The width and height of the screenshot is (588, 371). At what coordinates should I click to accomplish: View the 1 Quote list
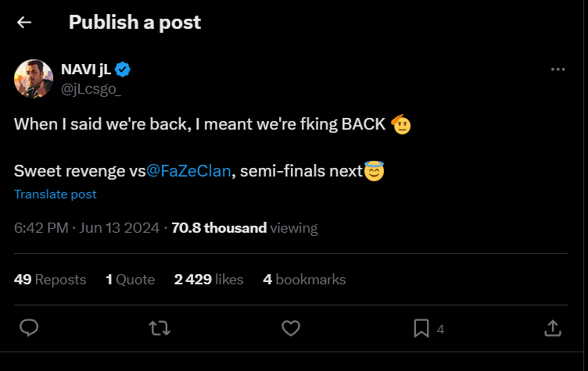click(130, 279)
